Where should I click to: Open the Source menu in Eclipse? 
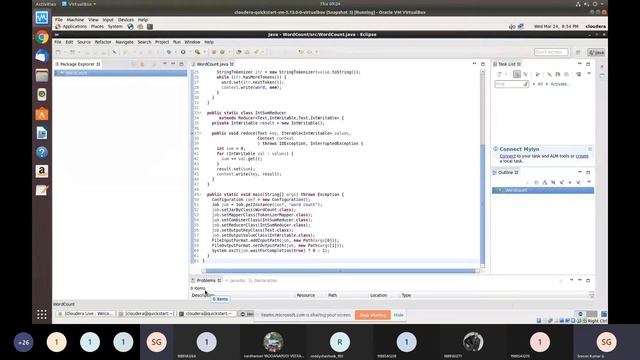pyautogui.click(x=84, y=42)
